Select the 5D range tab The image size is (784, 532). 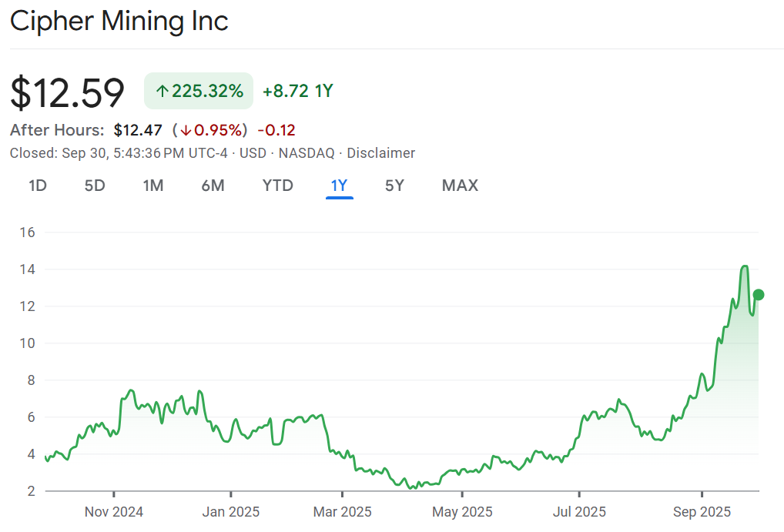tap(95, 186)
